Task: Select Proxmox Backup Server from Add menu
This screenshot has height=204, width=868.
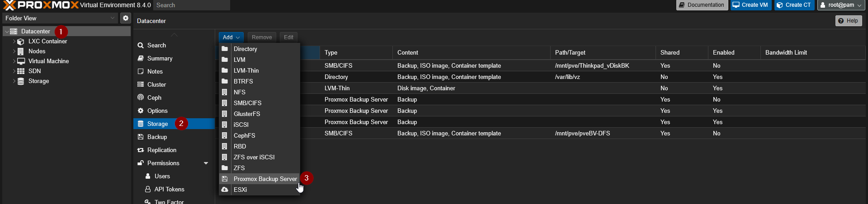Action: click(x=265, y=179)
